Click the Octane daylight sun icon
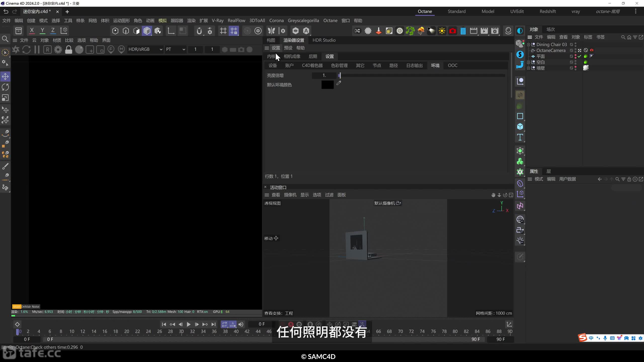644x362 pixels. pyautogui.click(x=442, y=31)
